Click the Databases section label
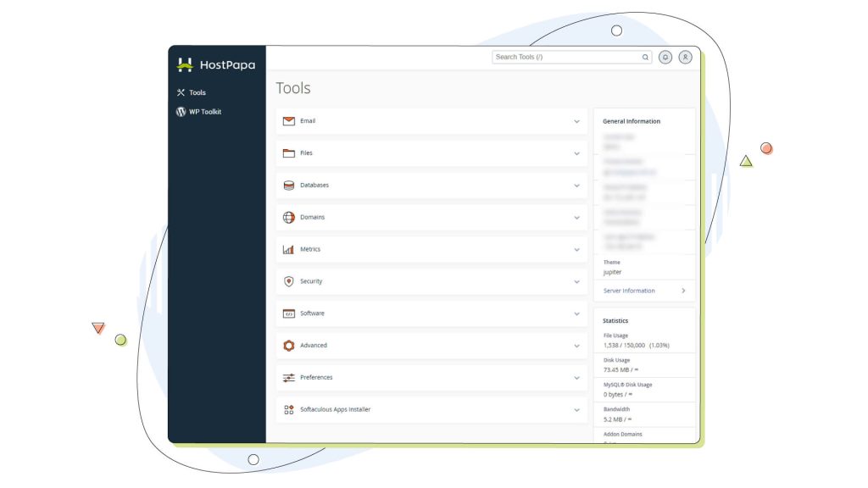Image resolution: width=868 pixels, height=488 pixels. coord(314,186)
